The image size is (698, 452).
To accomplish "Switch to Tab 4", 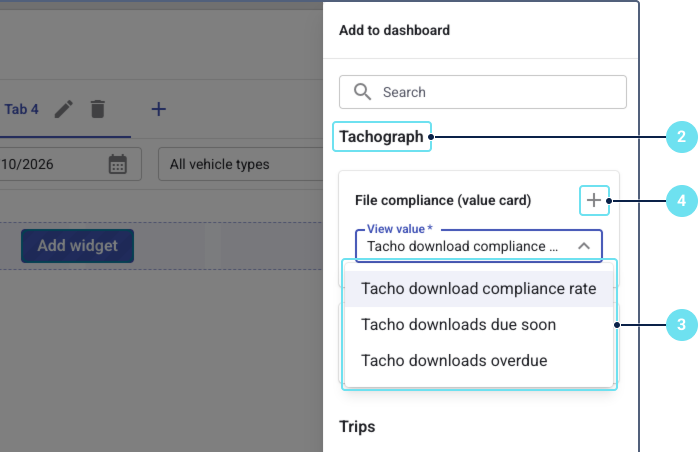I will [21, 109].
